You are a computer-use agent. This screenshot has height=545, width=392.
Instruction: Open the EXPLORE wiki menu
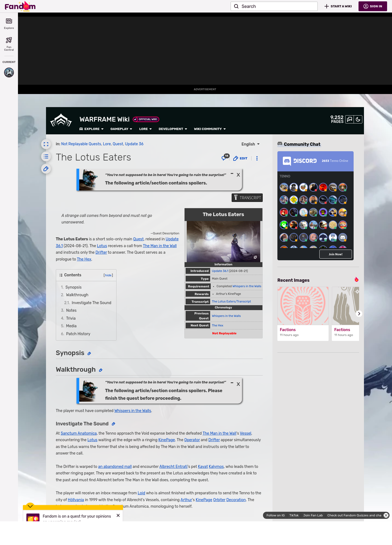91,129
